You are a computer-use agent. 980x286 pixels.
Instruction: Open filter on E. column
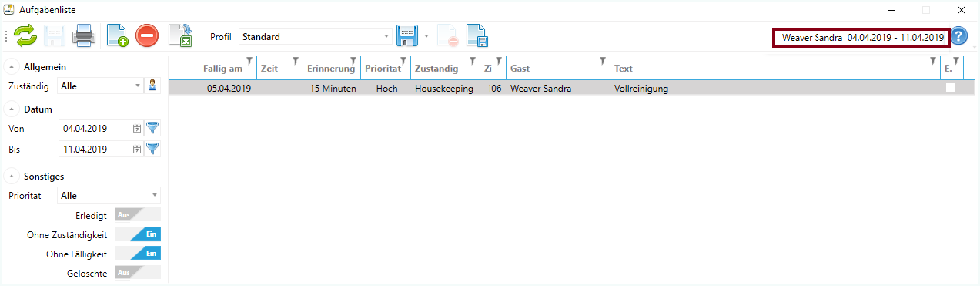[x=955, y=60]
